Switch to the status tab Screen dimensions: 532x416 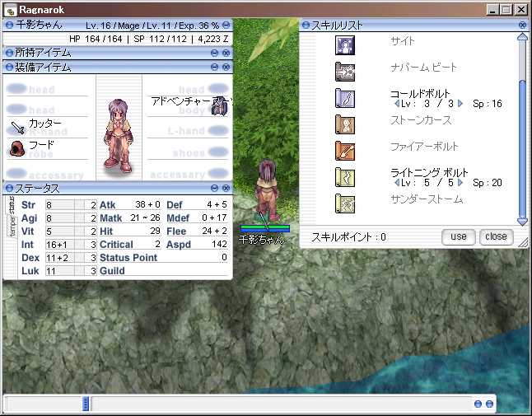12,205
